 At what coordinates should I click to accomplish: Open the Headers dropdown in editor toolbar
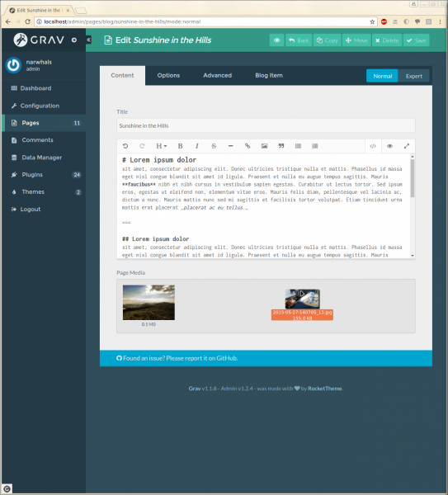162,146
